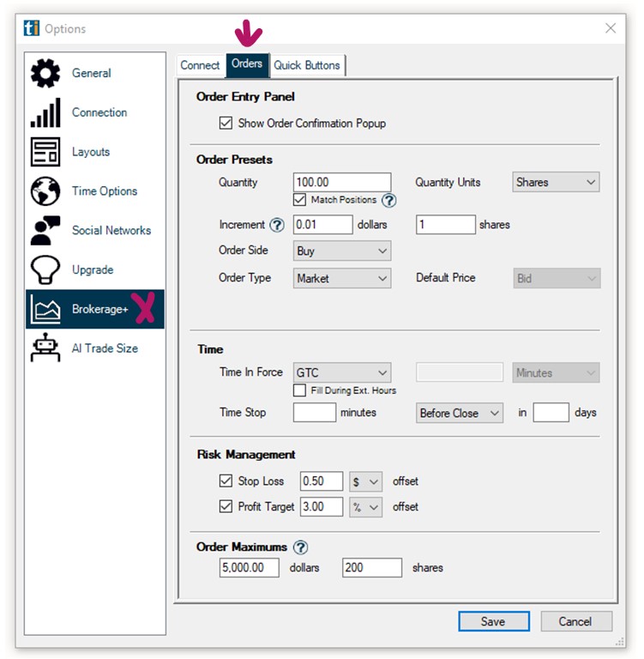The image size is (644, 659).
Task: Select the Layouts icon in sidebar
Action: point(45,152)
